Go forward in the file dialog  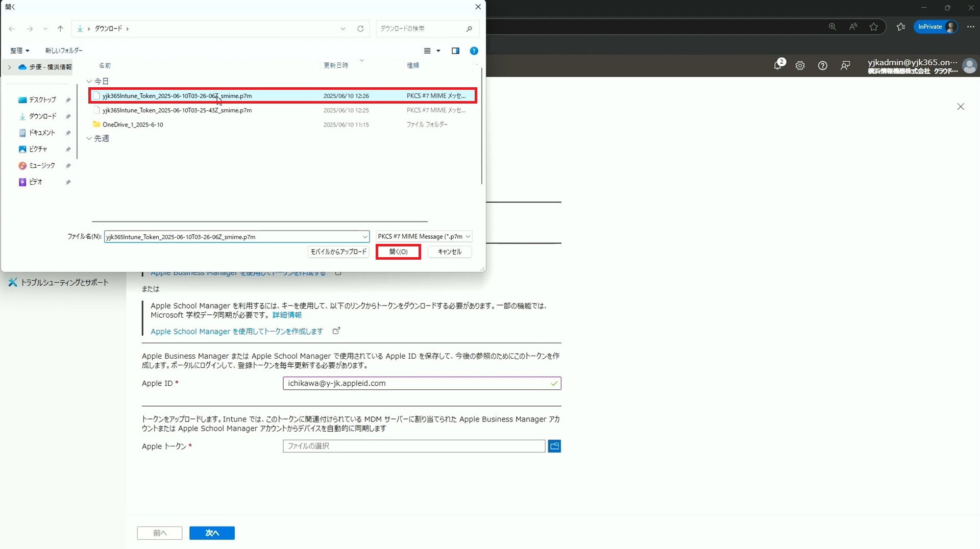click(30, 29)
